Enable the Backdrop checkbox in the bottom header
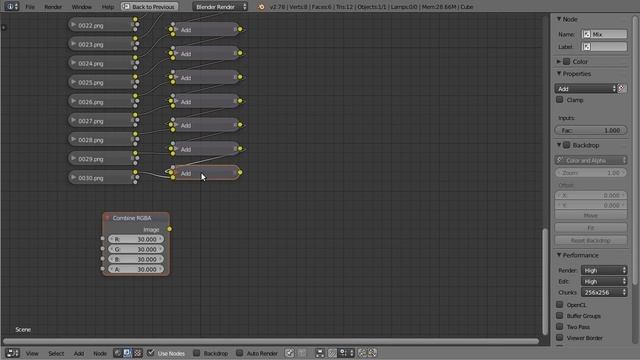640x360 pixels. (196, 353)
